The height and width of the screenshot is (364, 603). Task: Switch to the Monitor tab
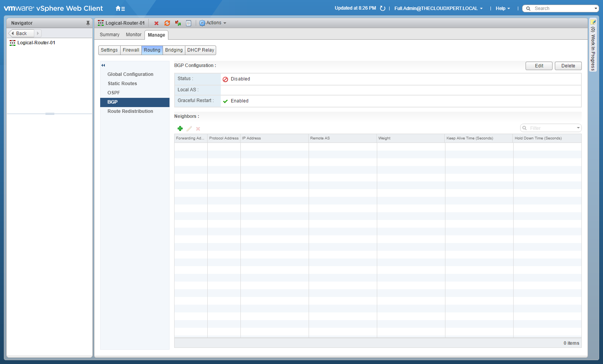tap(133, 35)
